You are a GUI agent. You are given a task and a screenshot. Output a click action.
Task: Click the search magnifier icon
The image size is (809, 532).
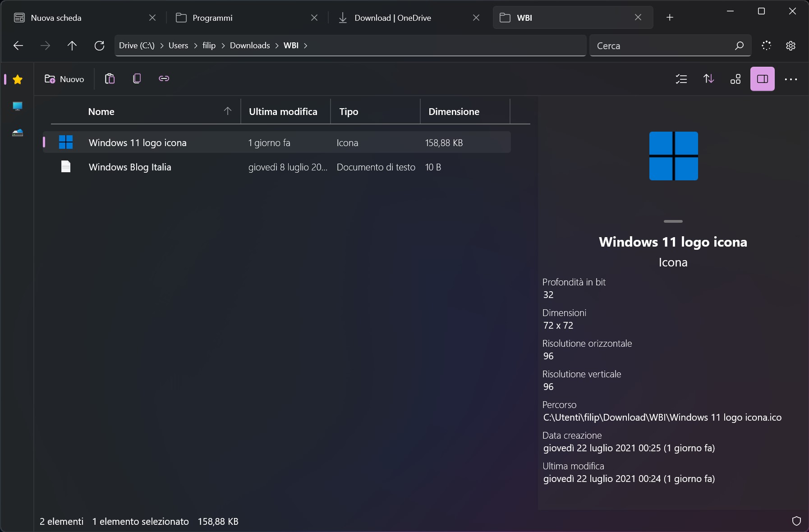(x=739, y=46)
